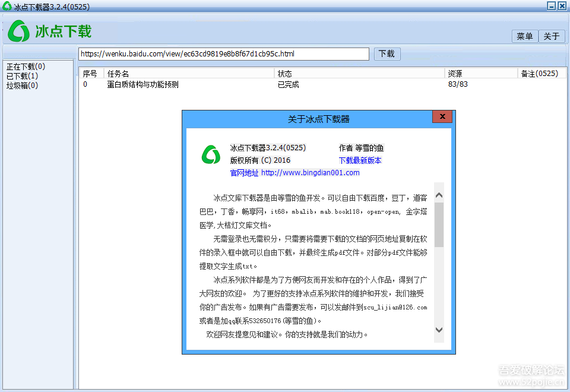The image size is (570, 392).
Task: Focus the wenku.baidu.com URL input field
Action: 224,54
